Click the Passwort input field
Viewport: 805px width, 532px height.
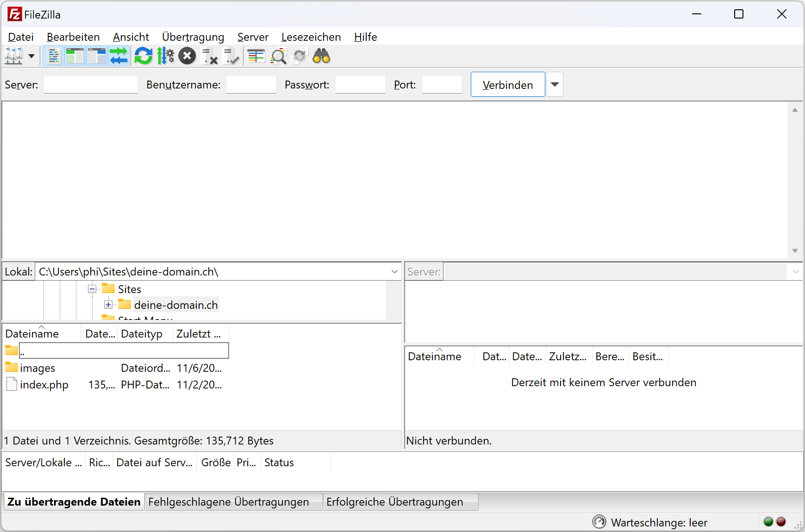click(360, 85)
